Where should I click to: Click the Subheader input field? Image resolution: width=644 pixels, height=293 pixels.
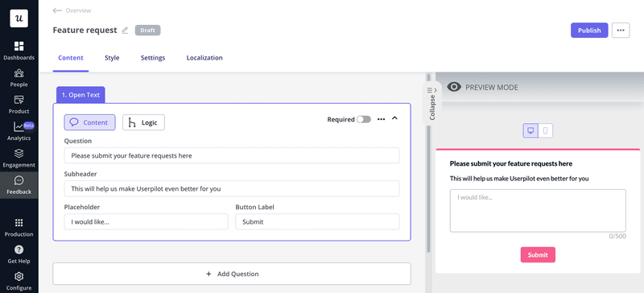pos(232,188)
